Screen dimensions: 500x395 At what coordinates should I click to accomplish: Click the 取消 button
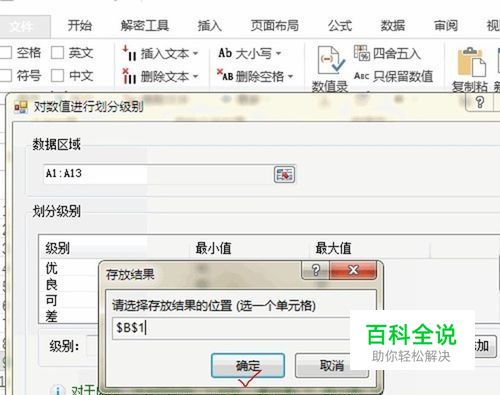332,366
